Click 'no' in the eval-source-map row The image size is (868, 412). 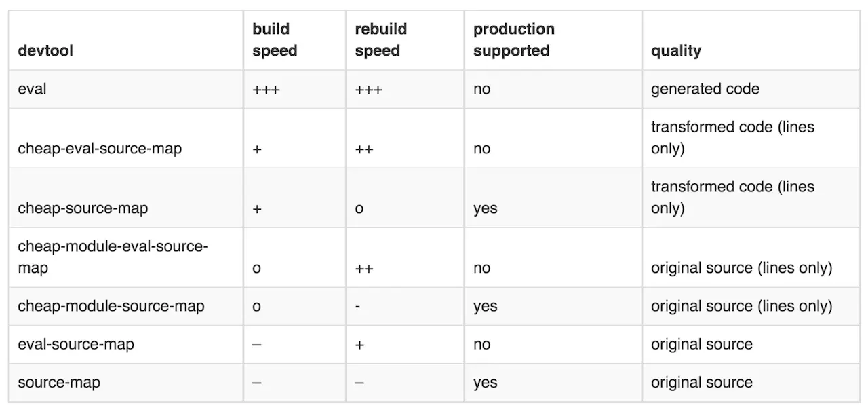[x=481, y=344]
